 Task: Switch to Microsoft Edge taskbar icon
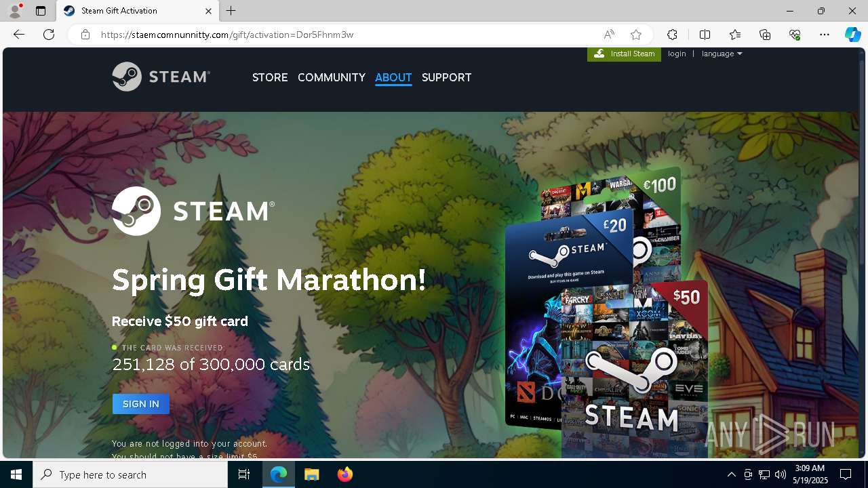coord(279,474)
